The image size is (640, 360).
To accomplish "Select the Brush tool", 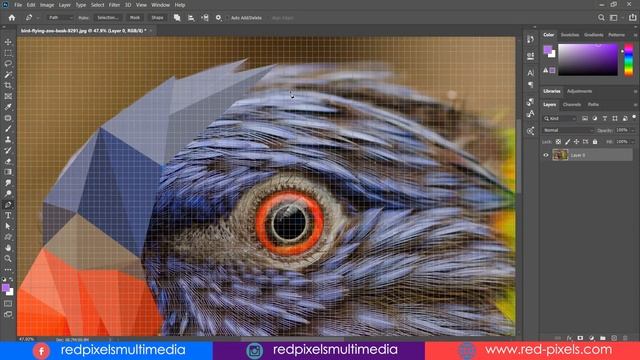I will point(8,129).
